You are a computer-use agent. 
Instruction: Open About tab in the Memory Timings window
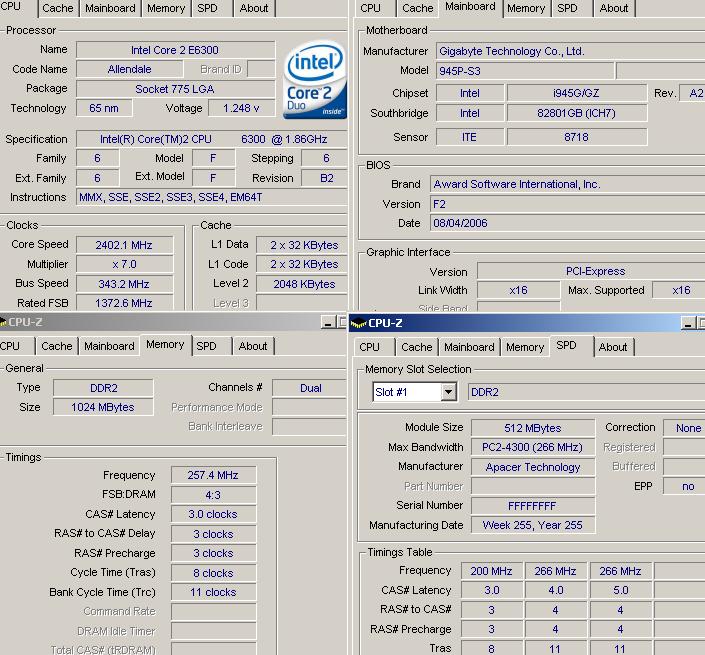coord(253,346)
